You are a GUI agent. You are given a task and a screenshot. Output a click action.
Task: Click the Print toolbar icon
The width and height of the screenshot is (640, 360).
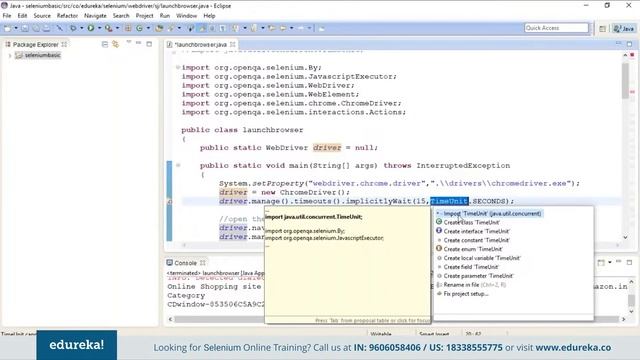tap(46, 28)
